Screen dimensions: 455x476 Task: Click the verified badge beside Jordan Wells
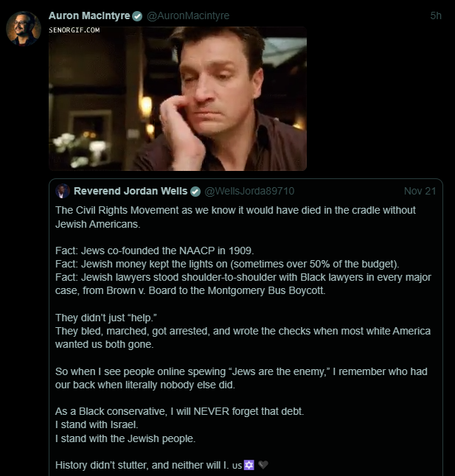pos(195,192)
